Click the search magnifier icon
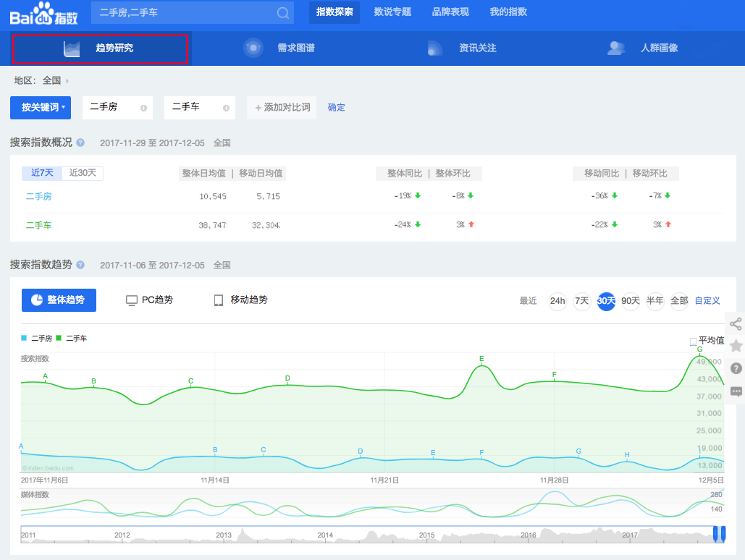 283,13
